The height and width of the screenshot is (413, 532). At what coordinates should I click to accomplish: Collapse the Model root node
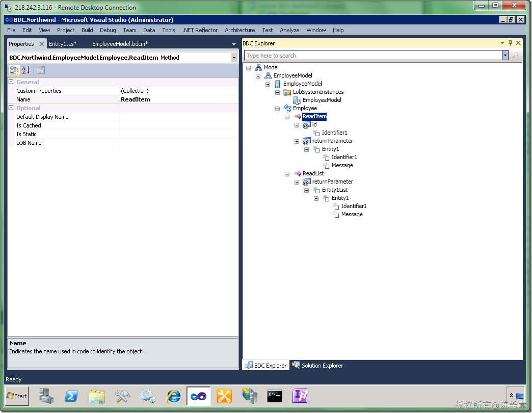click(248, 68)
